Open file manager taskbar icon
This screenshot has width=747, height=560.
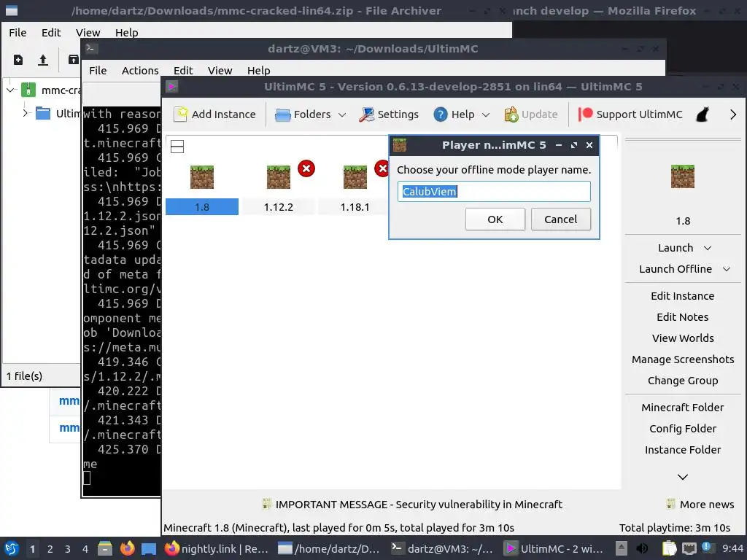(105, 548)
